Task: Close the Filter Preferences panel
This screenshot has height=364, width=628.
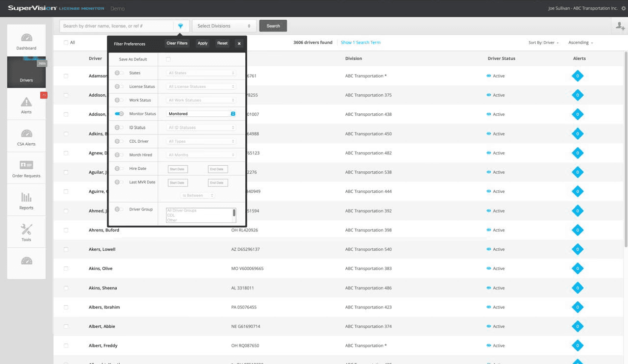Action: coord(239,43)
